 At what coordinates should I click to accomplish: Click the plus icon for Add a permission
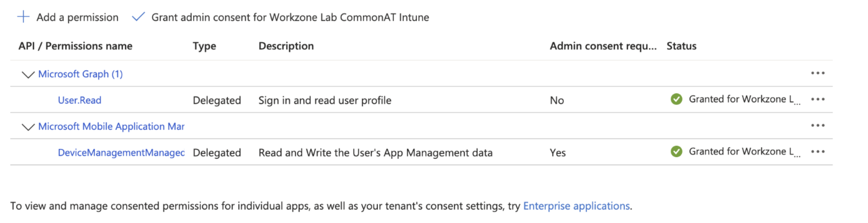pyautogui.click(x=23, y=16)
